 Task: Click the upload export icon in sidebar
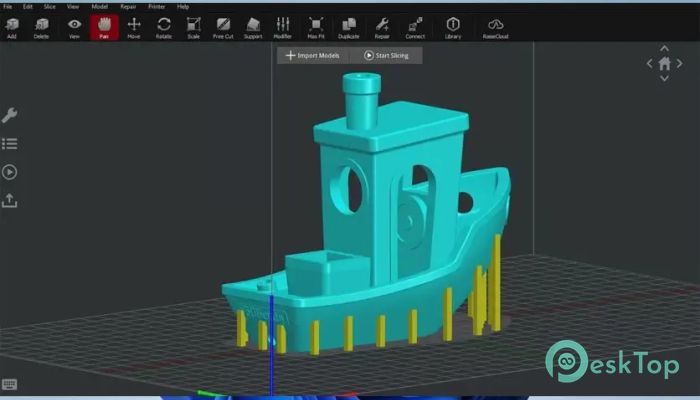click(9, 201)
